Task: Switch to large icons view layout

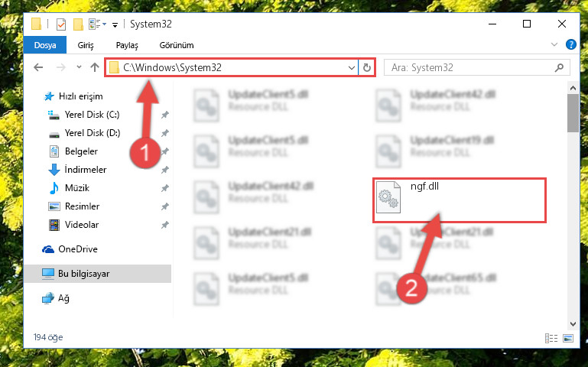Action: point(568,338)
